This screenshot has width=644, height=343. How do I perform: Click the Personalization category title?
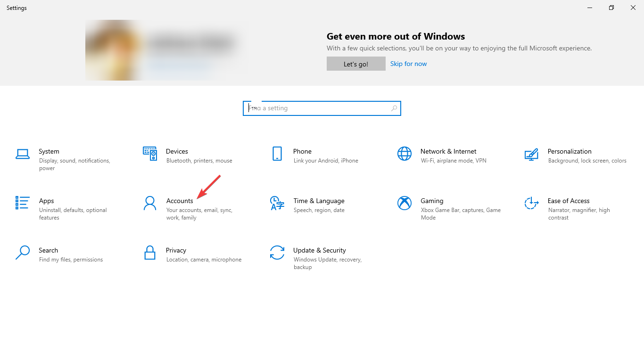(x=570, y=151)
